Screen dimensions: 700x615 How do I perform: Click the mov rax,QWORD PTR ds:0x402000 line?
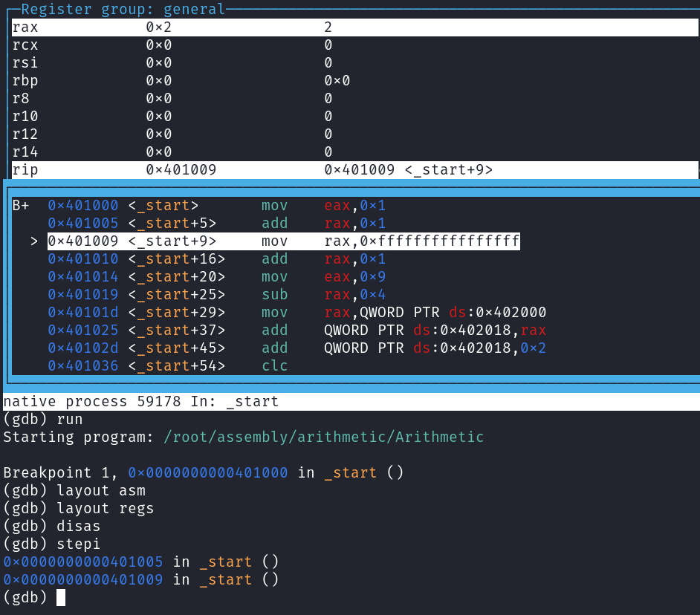(x=404, y=313)
